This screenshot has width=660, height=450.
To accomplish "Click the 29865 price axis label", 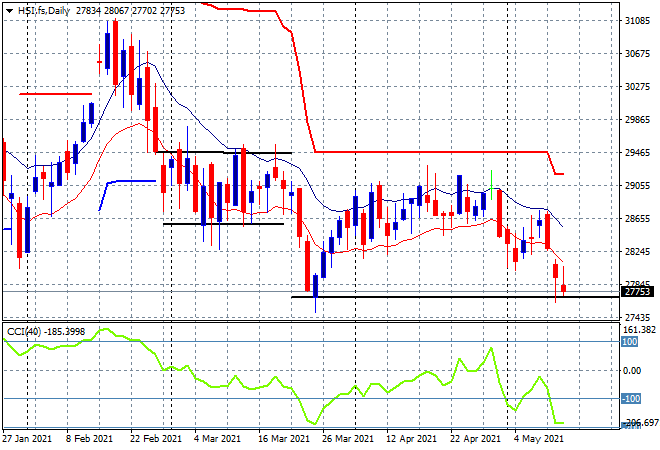I will [x=637, y=120].
